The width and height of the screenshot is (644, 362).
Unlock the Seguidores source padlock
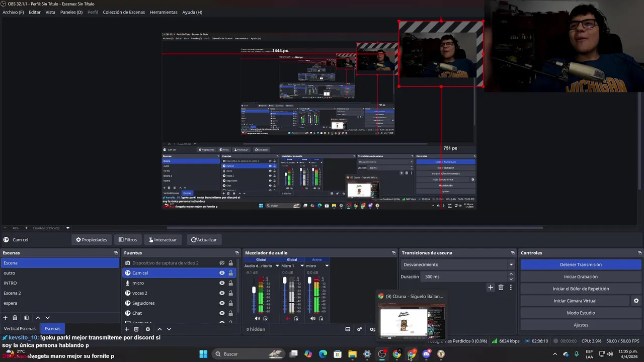click(231, 303)
